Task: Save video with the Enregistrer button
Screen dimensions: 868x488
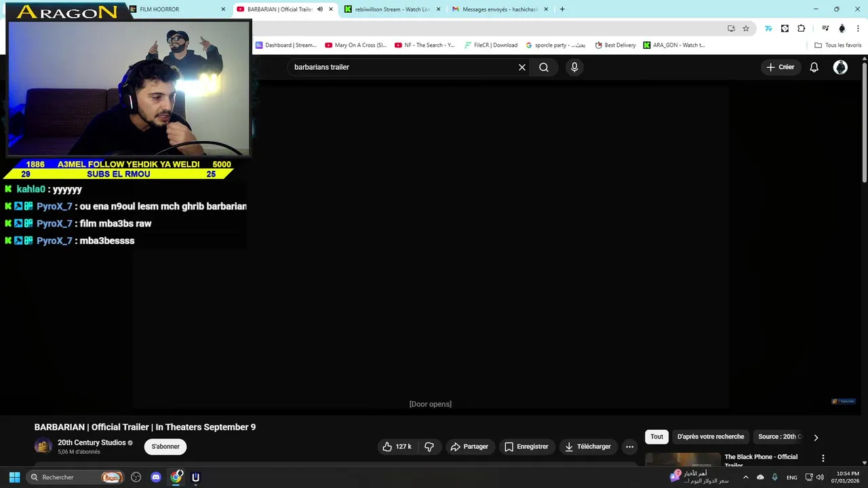Action: click(526, 447)
